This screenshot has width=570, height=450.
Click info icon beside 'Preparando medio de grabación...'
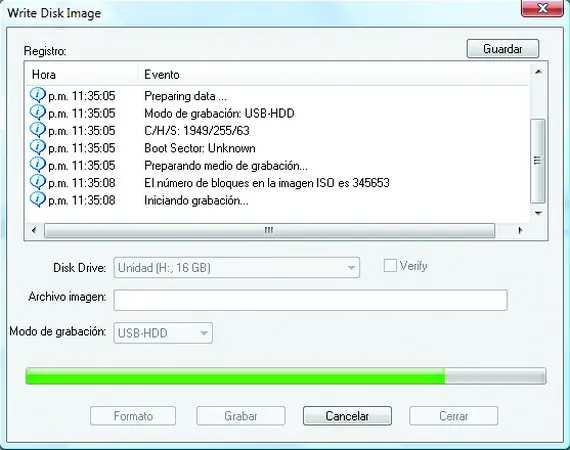pyautogui.click(x=37, y=165)
